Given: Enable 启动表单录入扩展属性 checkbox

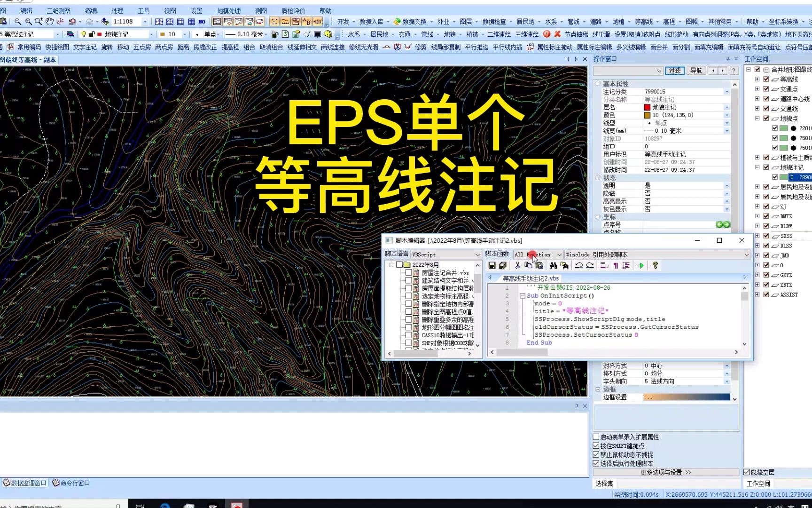Looking at the screenshot, I should 596,437.
